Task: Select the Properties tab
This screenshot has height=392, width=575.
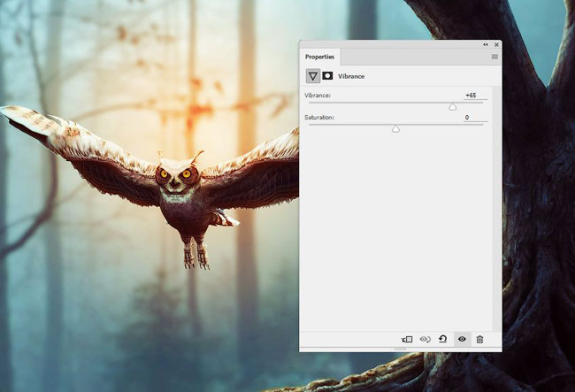Action: pos(319,57)
